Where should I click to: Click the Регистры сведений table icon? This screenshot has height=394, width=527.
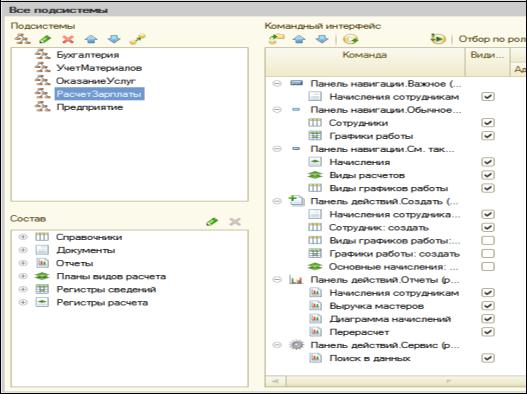[42, 289]
